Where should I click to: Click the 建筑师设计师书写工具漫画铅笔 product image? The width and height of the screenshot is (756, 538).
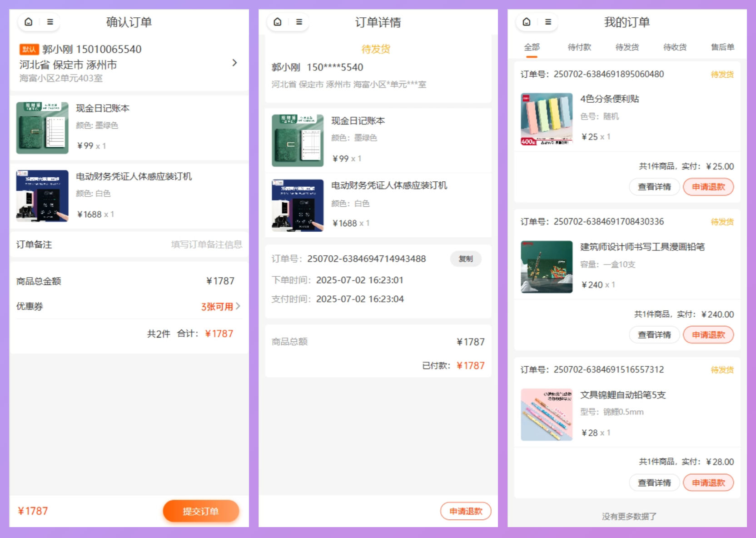point(547,267)
